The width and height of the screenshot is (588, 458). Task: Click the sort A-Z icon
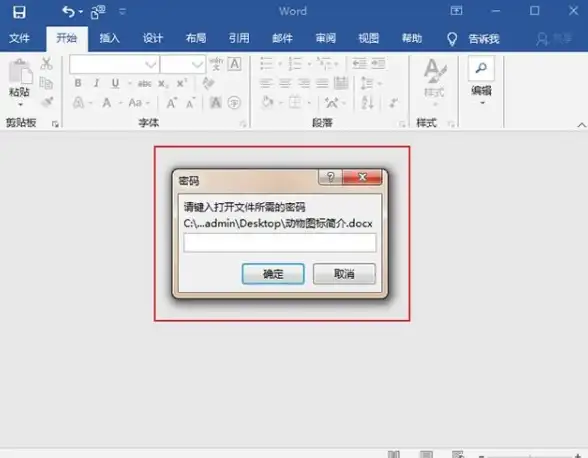pyautogui.click(x=367, y=102)
